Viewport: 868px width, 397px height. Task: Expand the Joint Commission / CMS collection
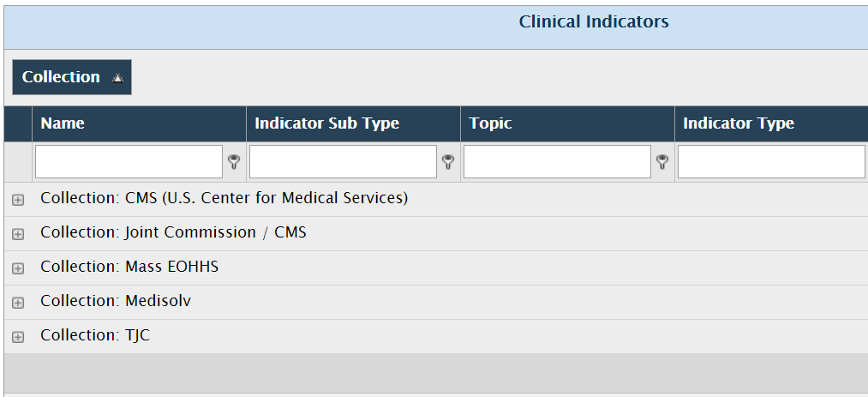(x=18, y=234)
